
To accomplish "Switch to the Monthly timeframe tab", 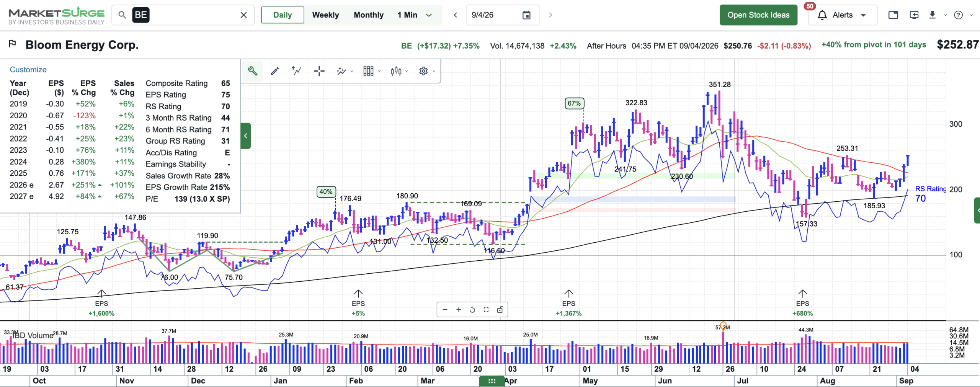I will [368, 15].
